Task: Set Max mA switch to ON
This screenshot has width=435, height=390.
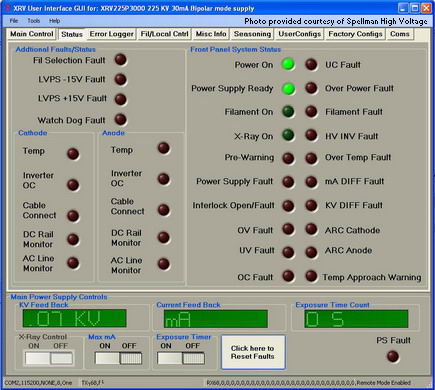Action: pyautogui.click(x=107, y=358)
